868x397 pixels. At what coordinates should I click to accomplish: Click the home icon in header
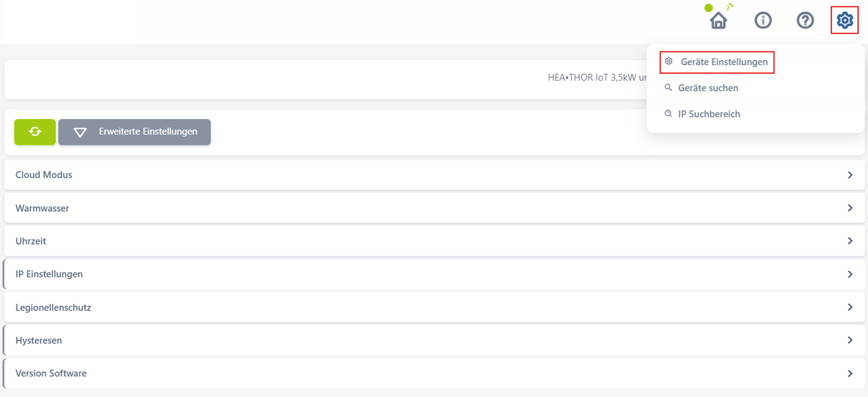[x=718, y=21]
